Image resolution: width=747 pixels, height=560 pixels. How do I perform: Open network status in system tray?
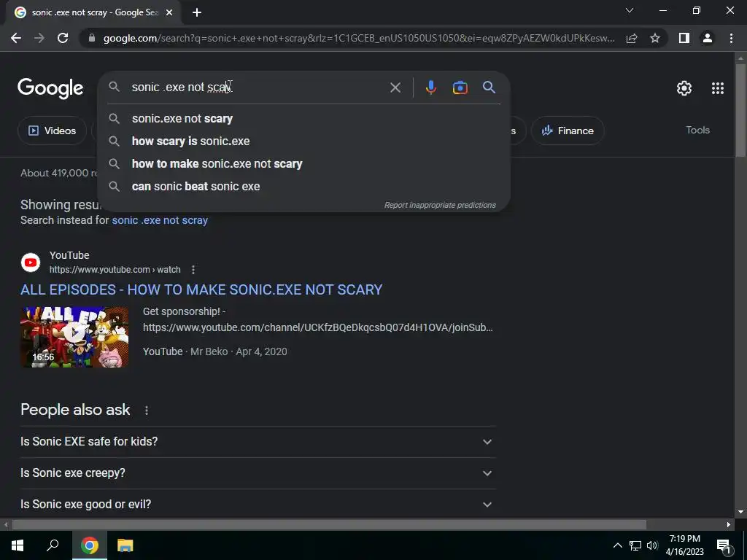pos(635,545)
